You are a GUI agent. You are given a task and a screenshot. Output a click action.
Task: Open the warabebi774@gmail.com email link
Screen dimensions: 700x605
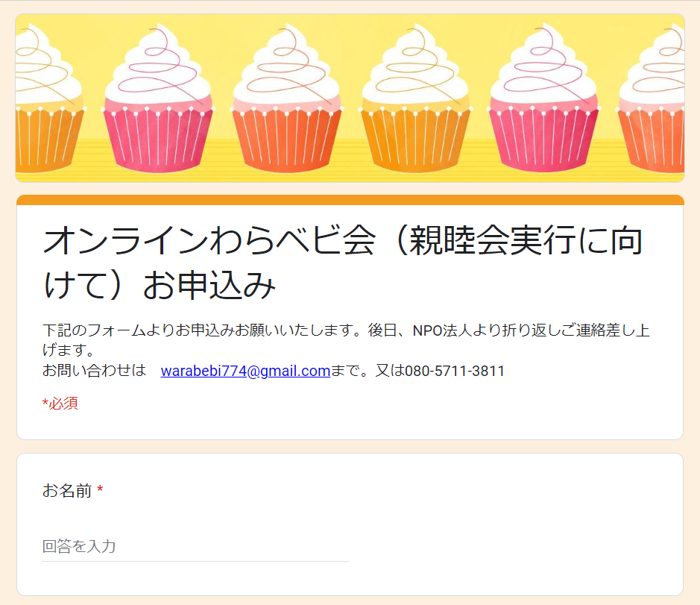click(x=245, y=371)
